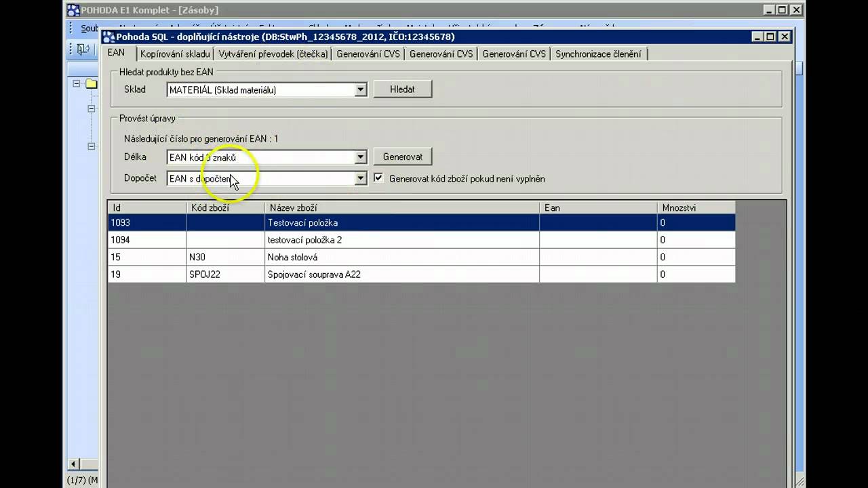The height and width of the screenshot is (488, 868).
Task: Untick Generovat kód zboží pokud není vyplněn
Action: click(x=379, y=178)
